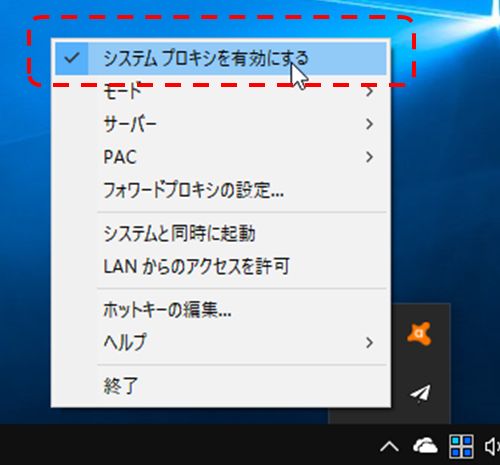Select the PAC menu entry label
500x465 pixels.
point(120,157)
